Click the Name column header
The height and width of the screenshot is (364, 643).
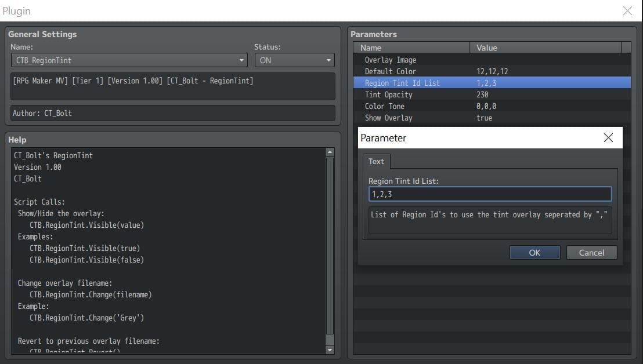(411, 48)
